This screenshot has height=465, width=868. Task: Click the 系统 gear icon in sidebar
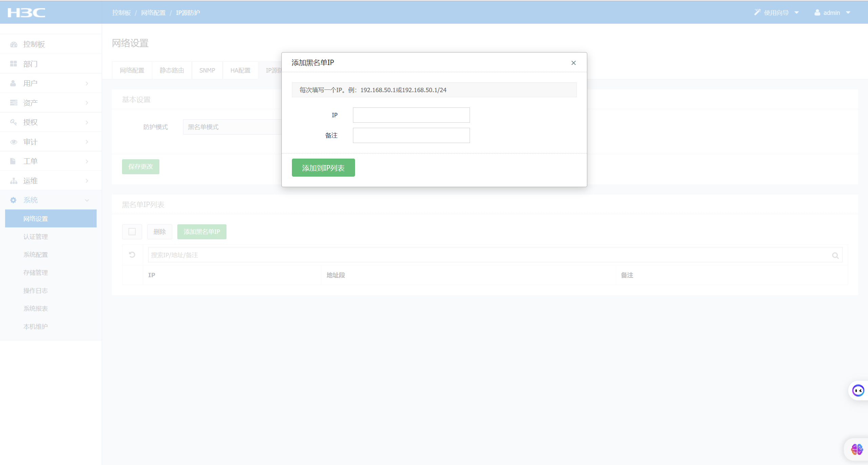point(13,200)
